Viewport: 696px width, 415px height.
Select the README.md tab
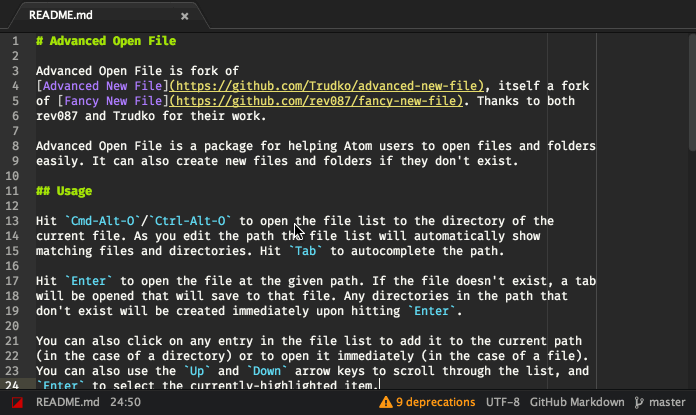(x=108, y=16)
